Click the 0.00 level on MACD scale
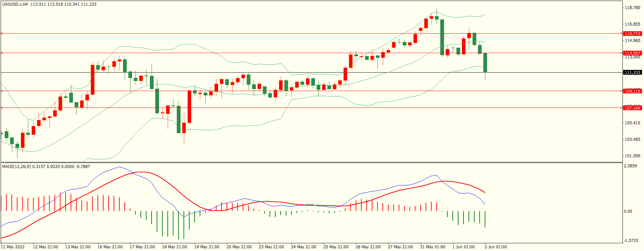This screenshot has width=644, height=251. point(628,211)
